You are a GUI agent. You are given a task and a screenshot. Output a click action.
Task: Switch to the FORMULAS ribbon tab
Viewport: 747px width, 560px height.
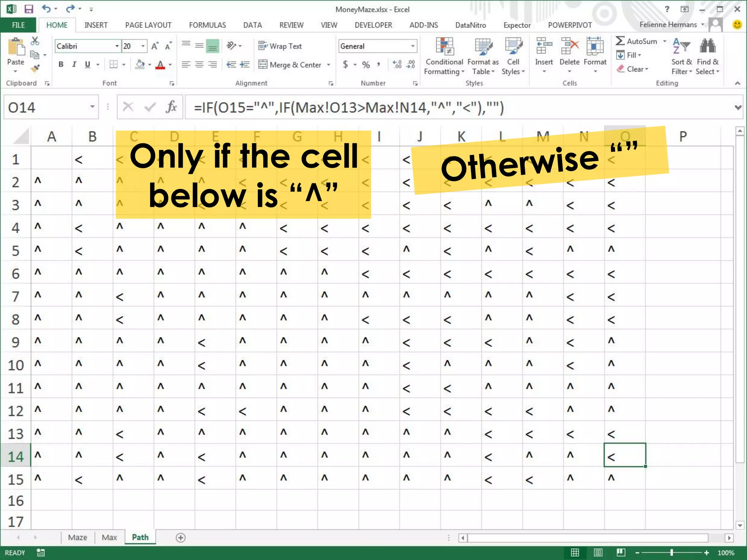[x=207, y=25]
